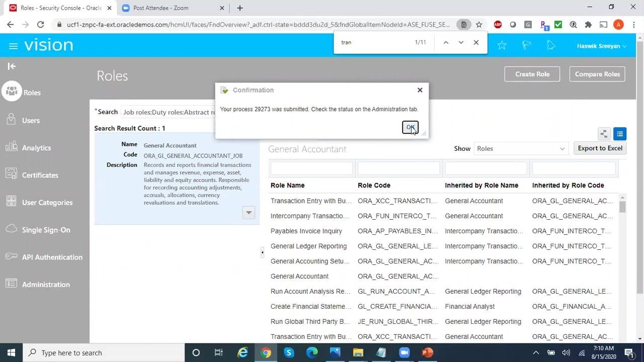
Task: Select User Categories in the sidebar
Action: [47, 202]
